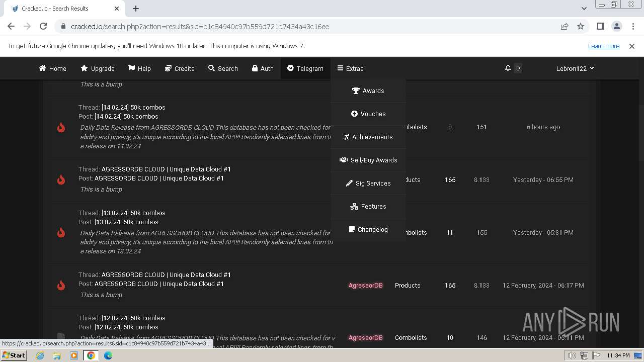Open the Credits nav item
Viewport: 644px width, 362px height.
(180, 68)
